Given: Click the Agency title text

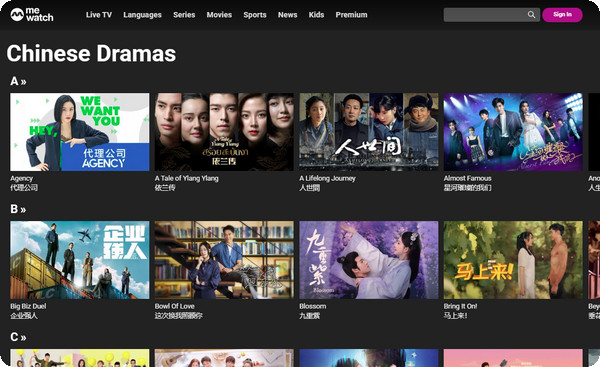Looking at the screenshot, I should 21,178.
